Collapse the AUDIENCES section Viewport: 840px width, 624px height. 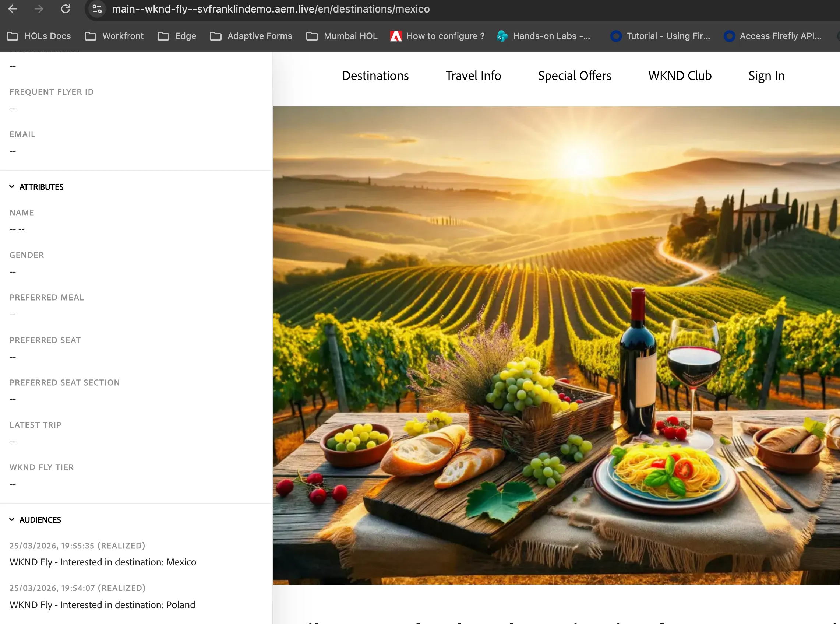tap(35, 520)
